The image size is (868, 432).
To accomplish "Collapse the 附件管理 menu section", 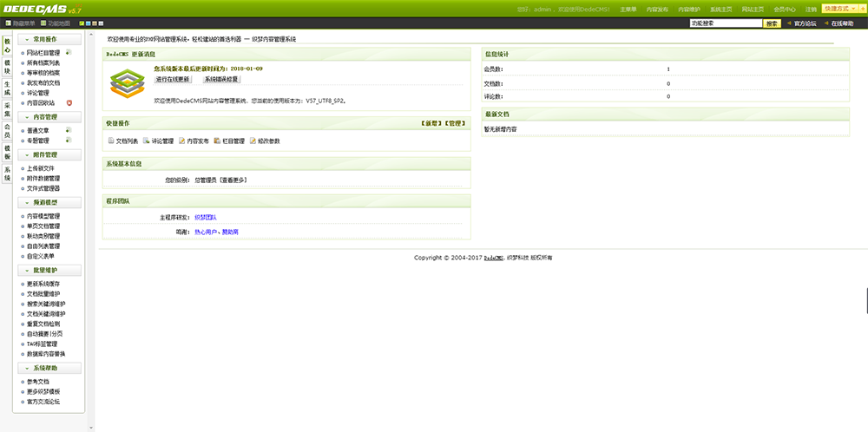I will click(49, 155).
